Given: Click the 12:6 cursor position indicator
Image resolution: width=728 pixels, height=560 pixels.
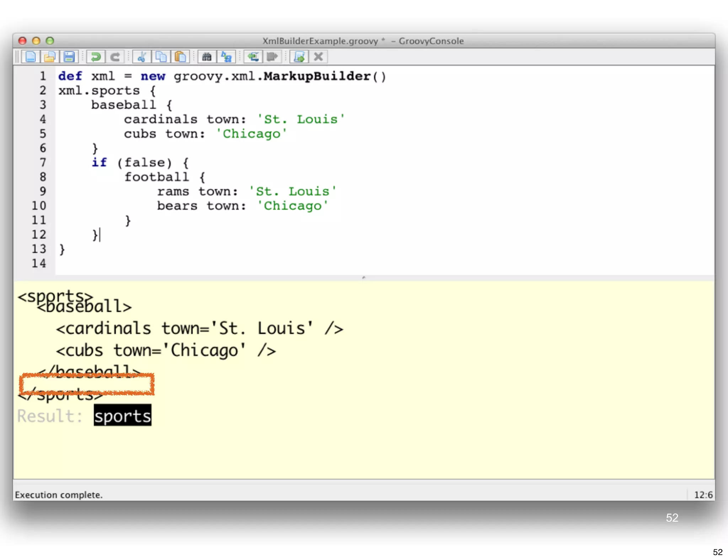Looking at the screenshot, I should [703, 495].
